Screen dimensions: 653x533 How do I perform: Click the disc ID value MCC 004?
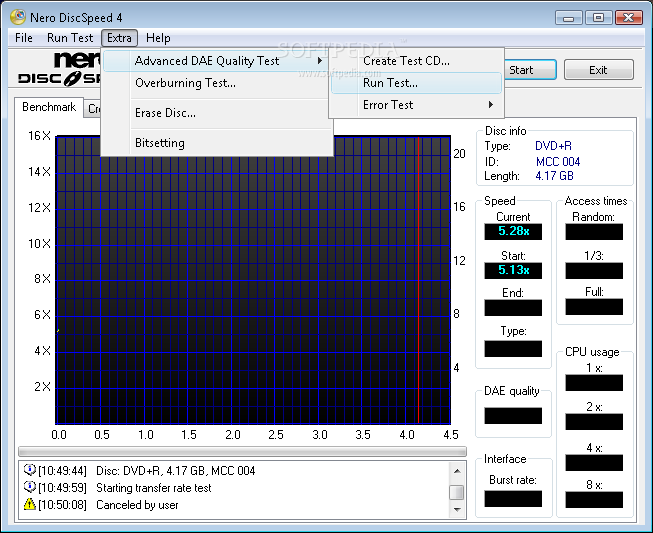coord(558,162)
